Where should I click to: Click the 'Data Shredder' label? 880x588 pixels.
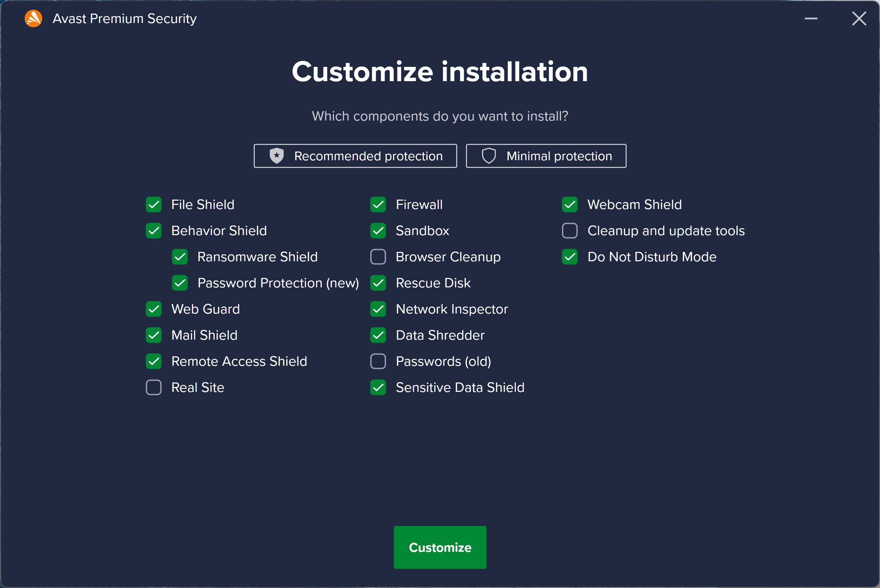(x=441, y=335)
